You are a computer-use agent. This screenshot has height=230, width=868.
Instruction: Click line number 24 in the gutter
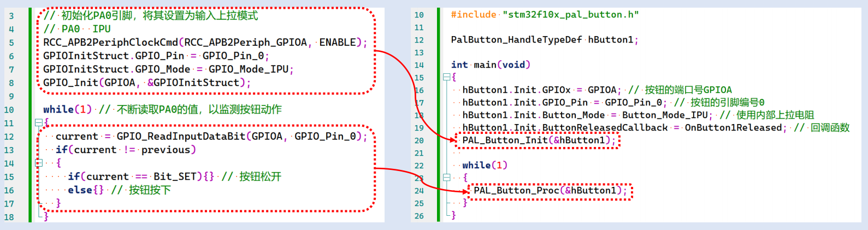click(x=419, y=191)
